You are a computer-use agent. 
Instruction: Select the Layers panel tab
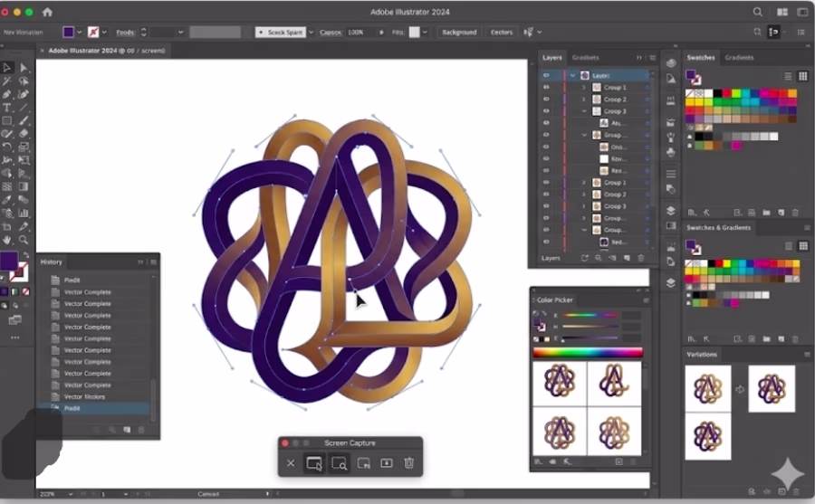[552, 58]
